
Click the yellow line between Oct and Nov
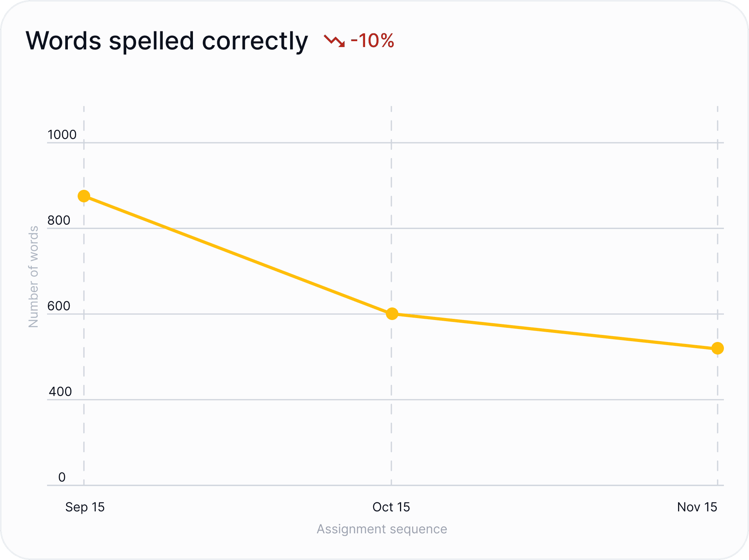click(x=554, y=331)
